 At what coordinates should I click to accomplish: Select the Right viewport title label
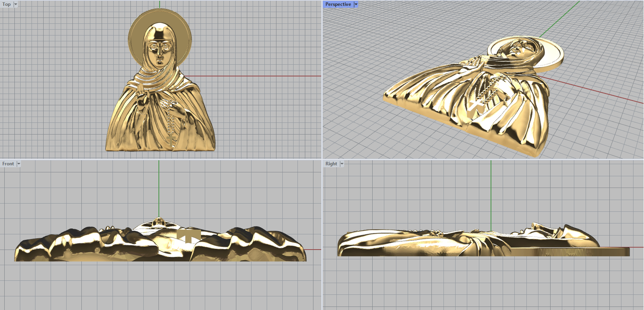pos(331,164)
